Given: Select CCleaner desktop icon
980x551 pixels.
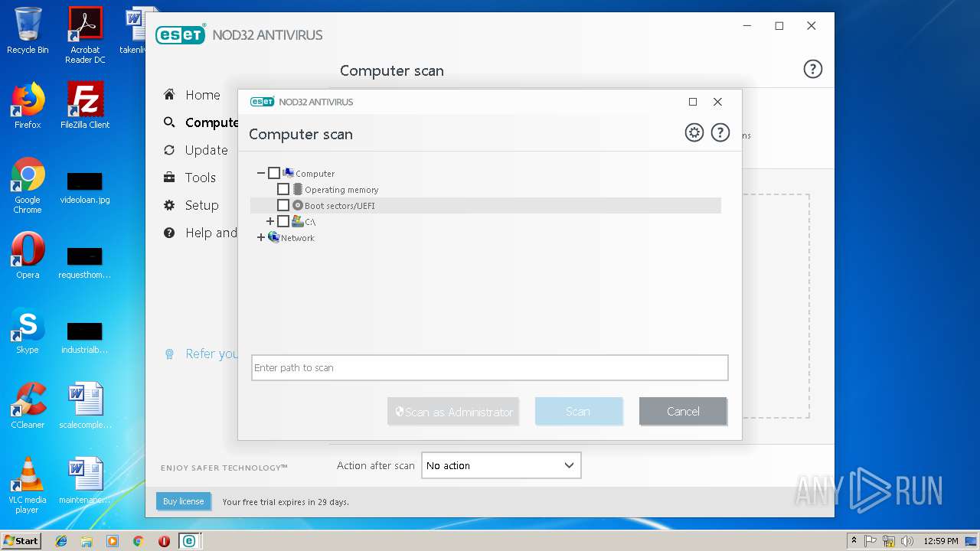Looking at the screenshot, I should 28,405.
